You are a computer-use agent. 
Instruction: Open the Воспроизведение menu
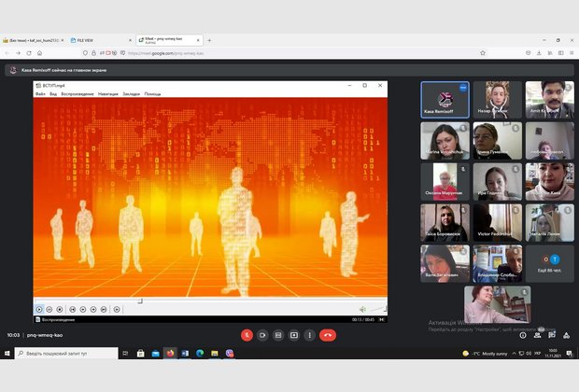tap(78, 93)
